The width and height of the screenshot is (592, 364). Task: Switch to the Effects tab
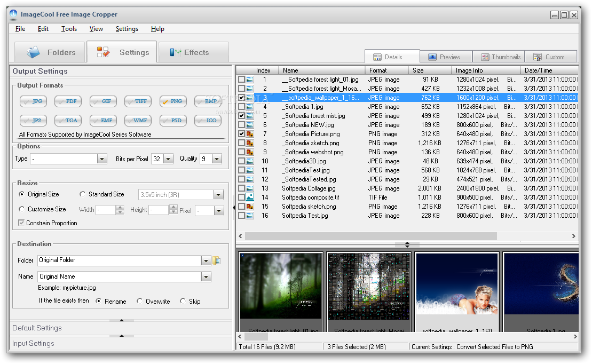[193, 52]
